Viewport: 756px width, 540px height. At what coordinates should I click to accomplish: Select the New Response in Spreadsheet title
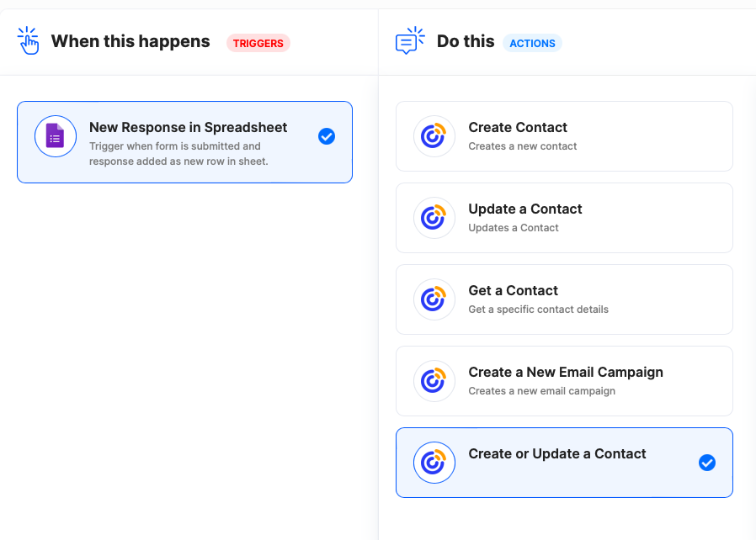tap(188, 127)
